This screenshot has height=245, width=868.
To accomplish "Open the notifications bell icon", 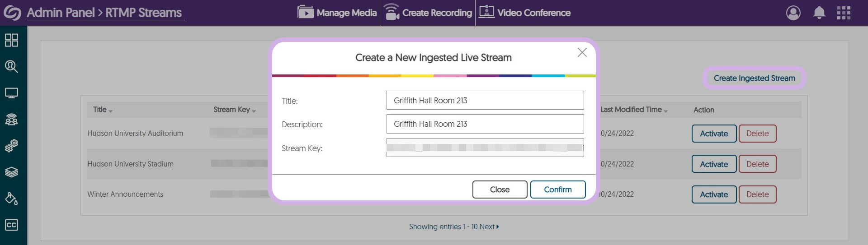I will click(x=819, y=13).
